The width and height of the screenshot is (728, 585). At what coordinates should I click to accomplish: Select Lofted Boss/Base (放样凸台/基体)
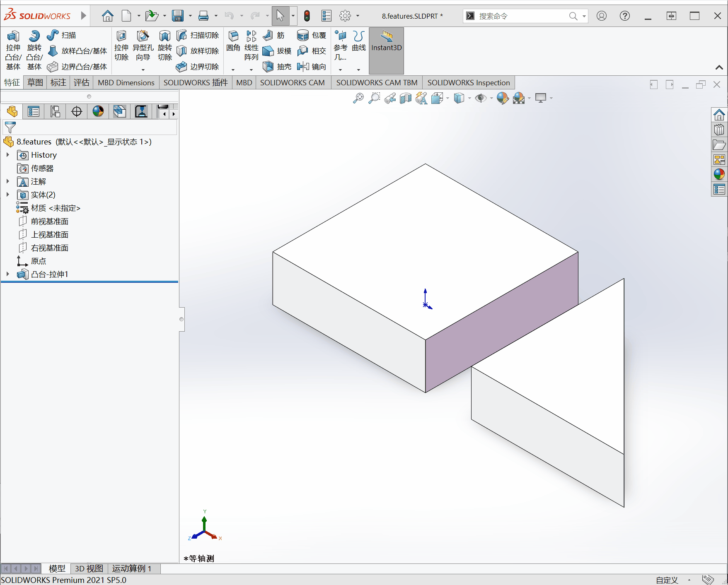click(x=77, y=51)
